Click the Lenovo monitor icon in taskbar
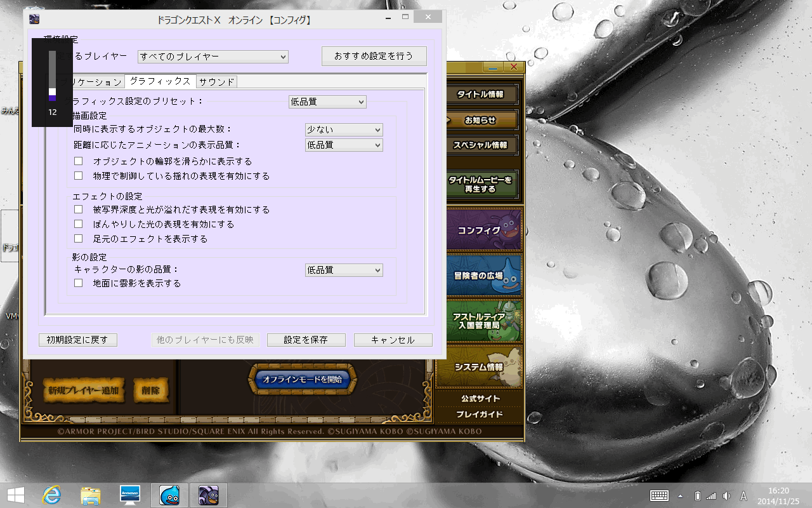This screenshot has height=508, width=812. pyautogui.click(x=130, y=495)
